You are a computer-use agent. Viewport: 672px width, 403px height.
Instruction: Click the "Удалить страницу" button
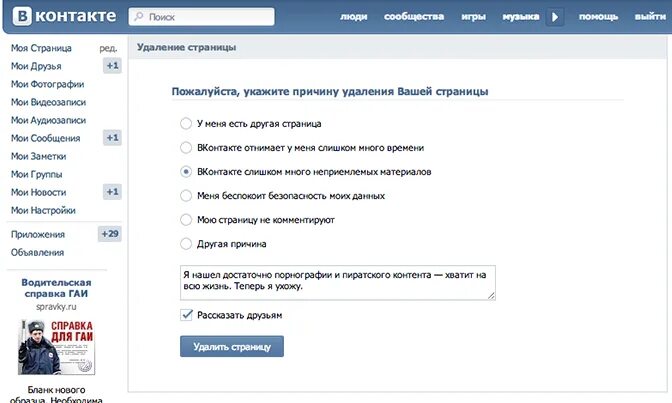[232, 346]
